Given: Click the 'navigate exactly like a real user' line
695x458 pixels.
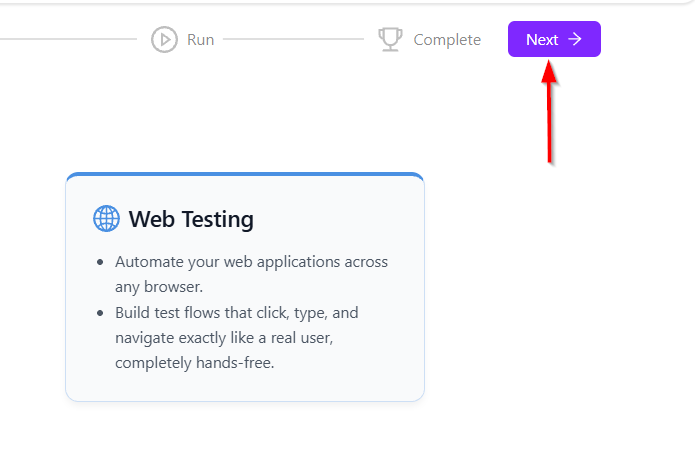Looking at the screenshot, I should pyautogui.click(x=223, y=338).
